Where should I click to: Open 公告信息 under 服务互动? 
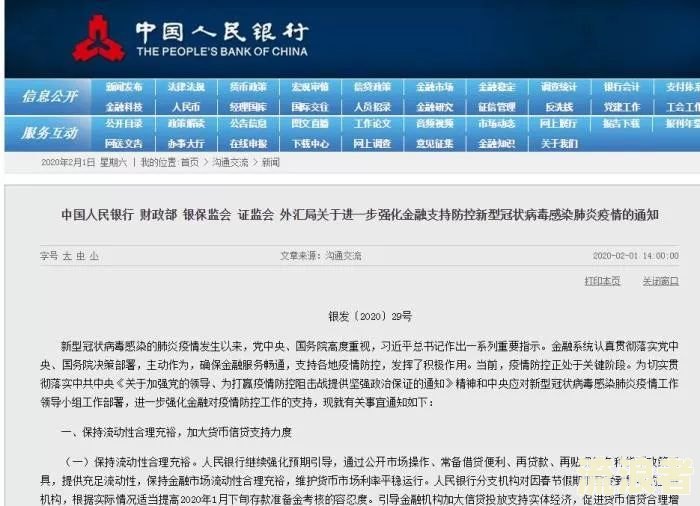(248, 124)
